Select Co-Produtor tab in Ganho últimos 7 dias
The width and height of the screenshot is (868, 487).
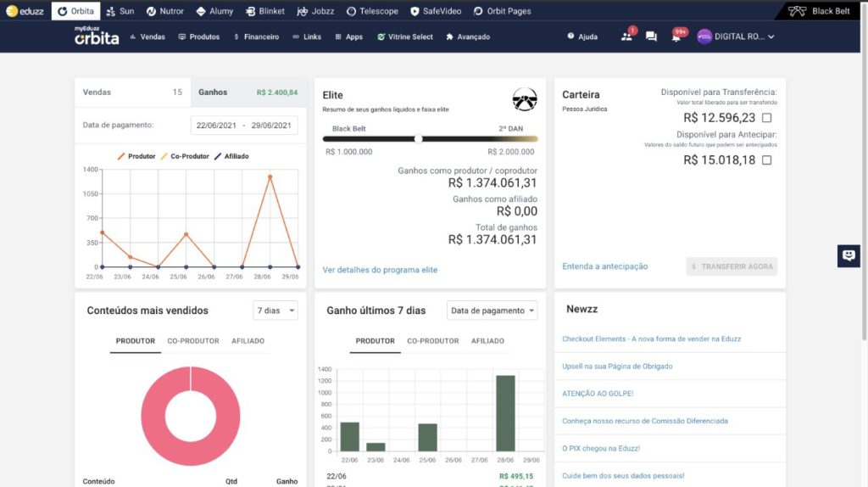[x=433, y=341]
